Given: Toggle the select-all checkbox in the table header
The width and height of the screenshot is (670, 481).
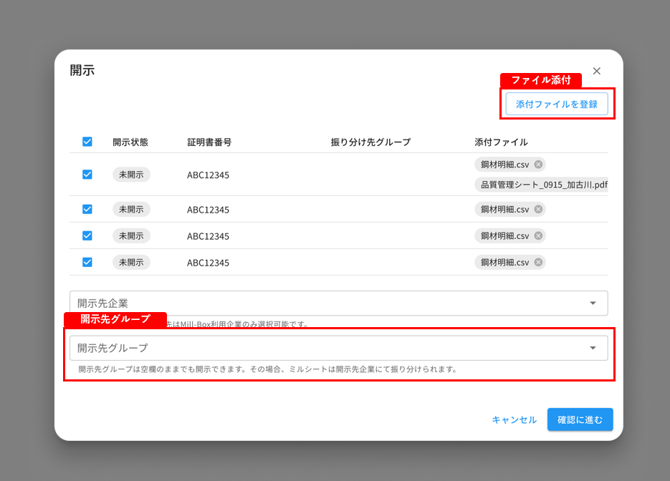Looking at the screenshot, I should tap(87, 141).
